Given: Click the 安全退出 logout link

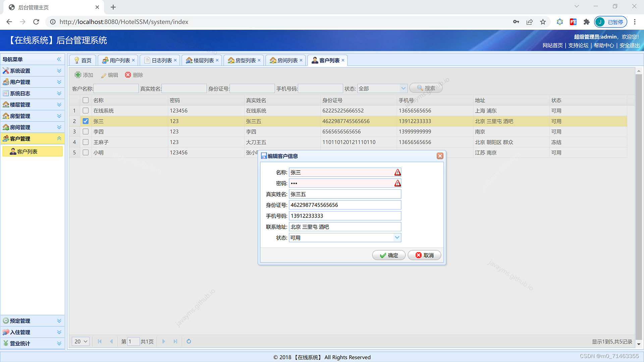Looking at the screenshot, I should tap(629, 45).
